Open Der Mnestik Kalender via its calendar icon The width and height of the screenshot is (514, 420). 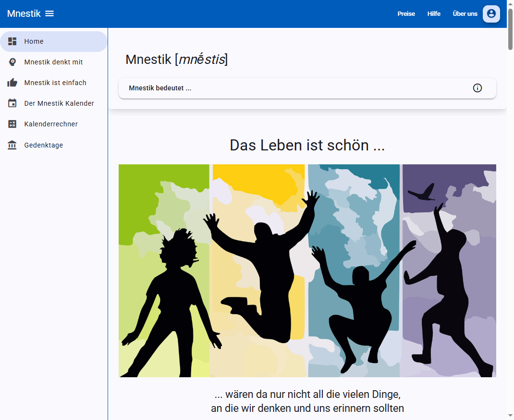click(x=12, y=103)
